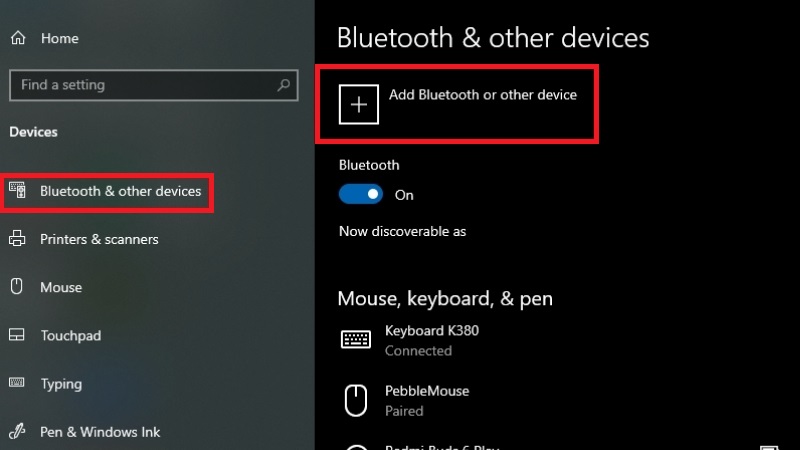Click the Printers & scanners icon
800x450 pixels.
[17, 239]
